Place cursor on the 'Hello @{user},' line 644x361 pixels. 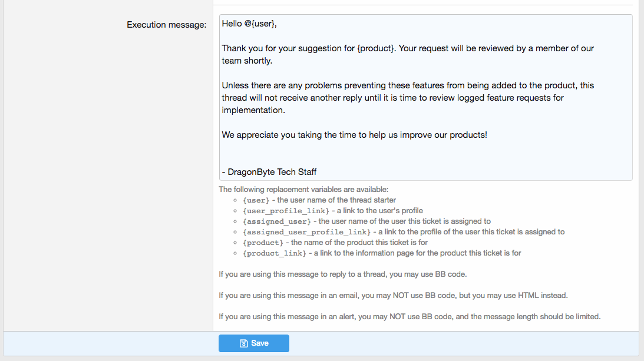tap(249, 24)
